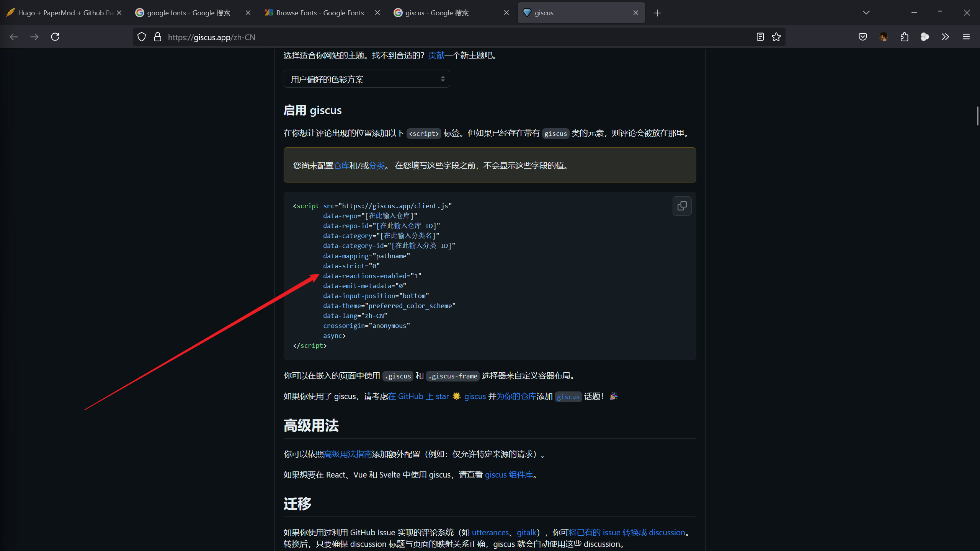The width and height of the screenshot is (980, 551).
Task: Open the theme selection dropdown
Action: [367, 79]
